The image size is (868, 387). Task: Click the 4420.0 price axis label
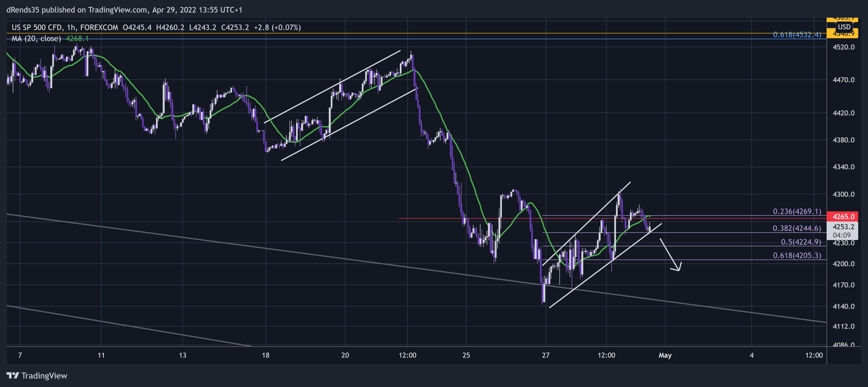pyautogui.click(x=843, y=113)
